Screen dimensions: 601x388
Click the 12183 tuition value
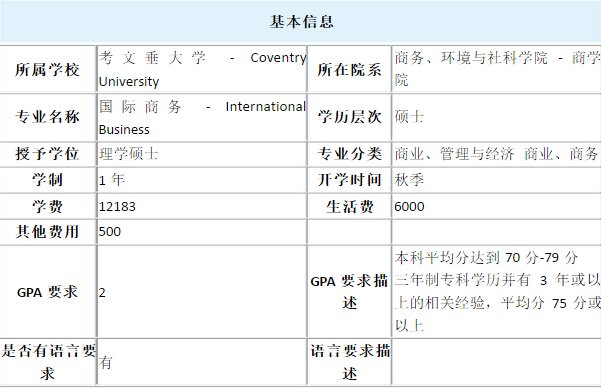click(117, 207)
